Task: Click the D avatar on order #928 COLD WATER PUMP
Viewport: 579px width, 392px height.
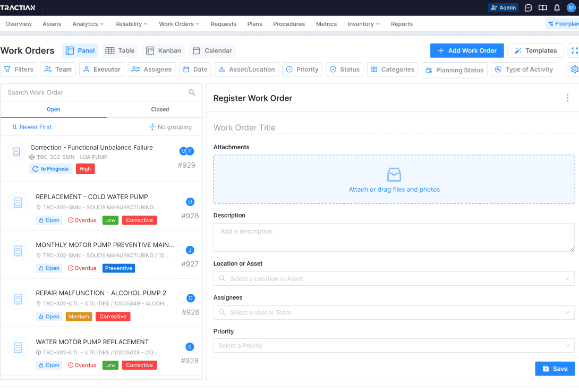Action: point(190,201)
